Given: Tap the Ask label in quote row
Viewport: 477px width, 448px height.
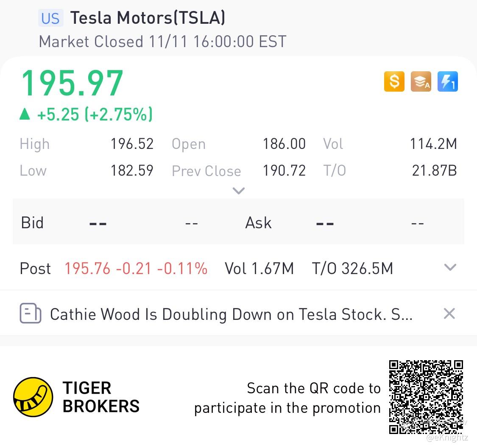Looking at the screenshot, I should tap(258, 223).
